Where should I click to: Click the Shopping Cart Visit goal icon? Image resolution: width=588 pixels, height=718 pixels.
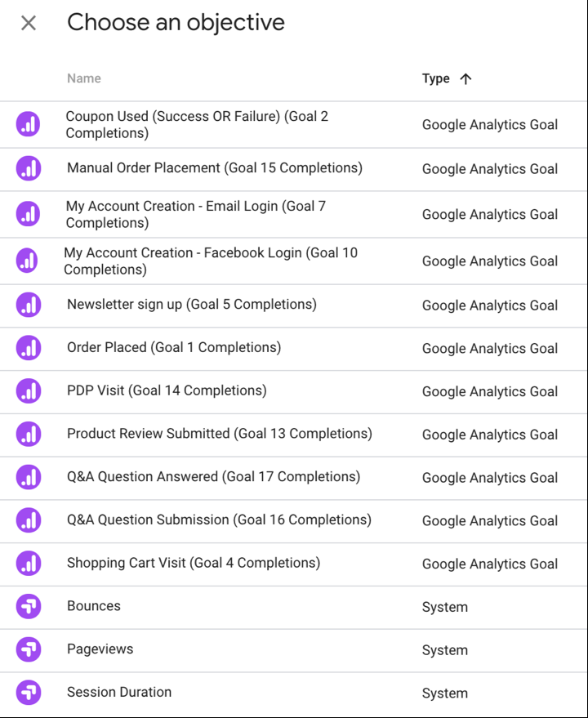pyautogui.click(x=29, y=564)
